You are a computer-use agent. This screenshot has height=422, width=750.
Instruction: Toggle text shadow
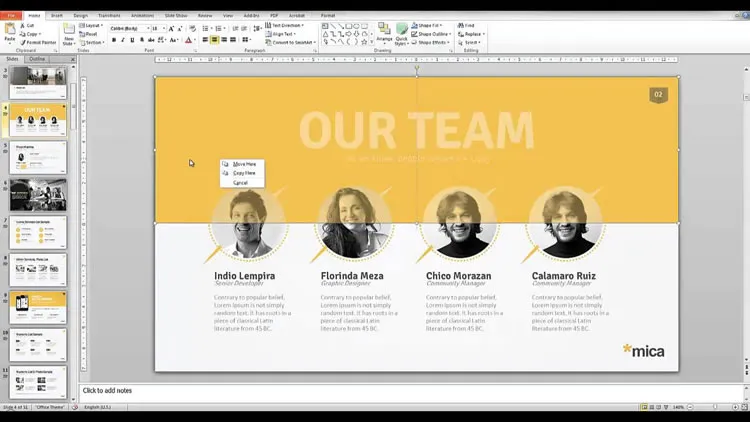[142, 40]
